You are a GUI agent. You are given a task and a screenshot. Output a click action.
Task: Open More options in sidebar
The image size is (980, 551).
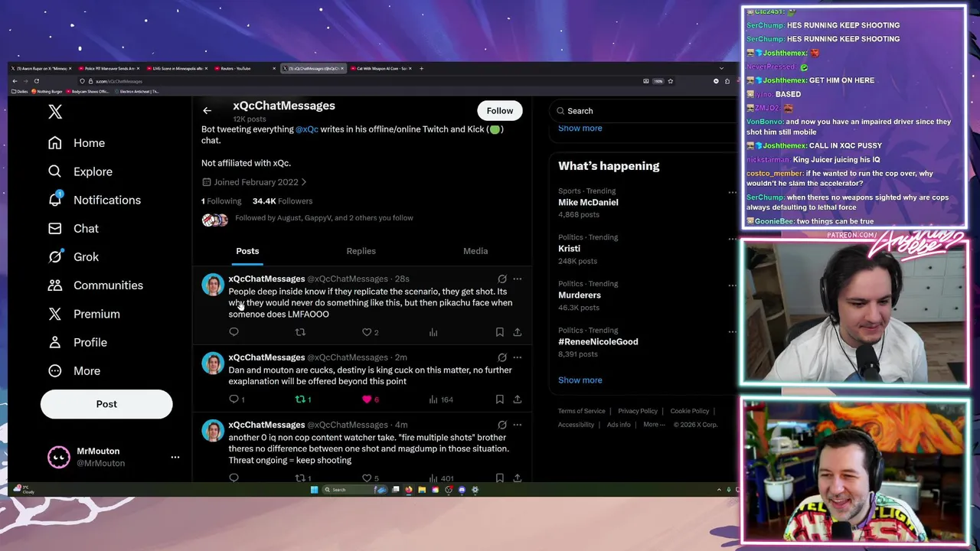click(x=74, y=370)
